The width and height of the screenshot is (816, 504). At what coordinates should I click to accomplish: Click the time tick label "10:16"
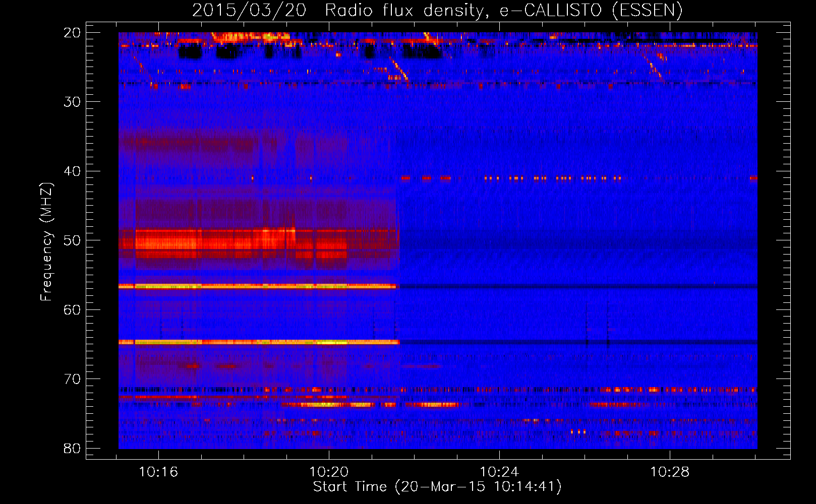158,472
